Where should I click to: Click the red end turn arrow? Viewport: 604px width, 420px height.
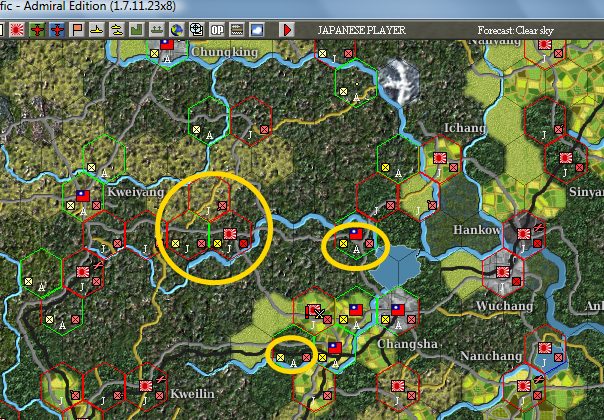coord(287,30)
